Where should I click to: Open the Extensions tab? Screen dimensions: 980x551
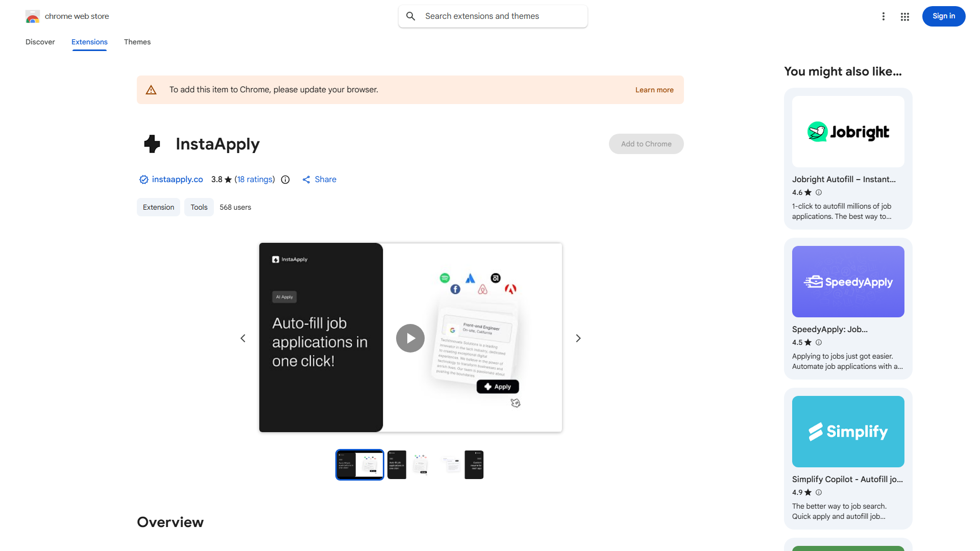(x=89, y=42)
